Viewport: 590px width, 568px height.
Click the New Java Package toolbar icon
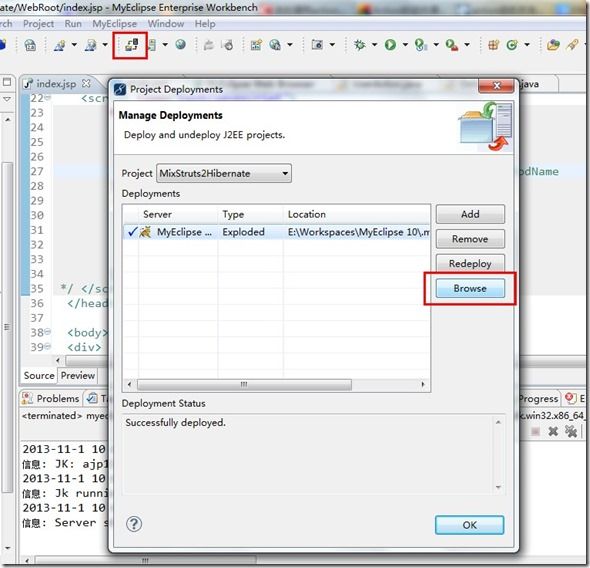tap(494, 45)
